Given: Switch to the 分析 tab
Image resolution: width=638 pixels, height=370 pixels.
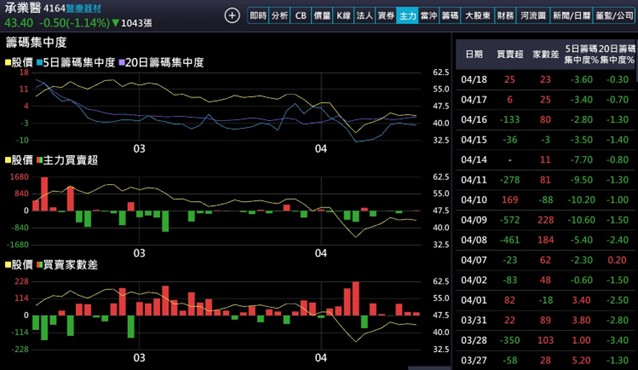Looking at the screenshot, I should [280, 15].
